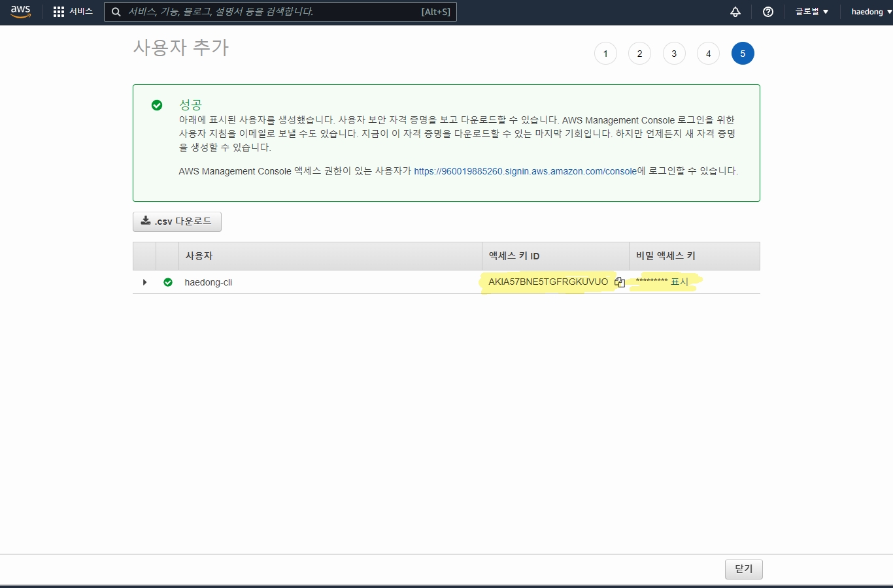This screenshot has width=893, height=588.
Task: Click the search magnifier icon
Action: tap(116, 12)
